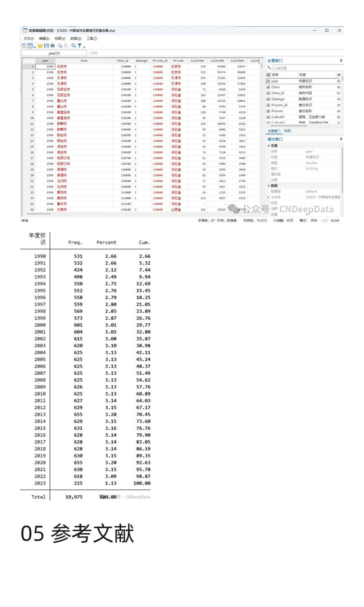
Task: Click the open file folder icon
Action: [40, 46]
